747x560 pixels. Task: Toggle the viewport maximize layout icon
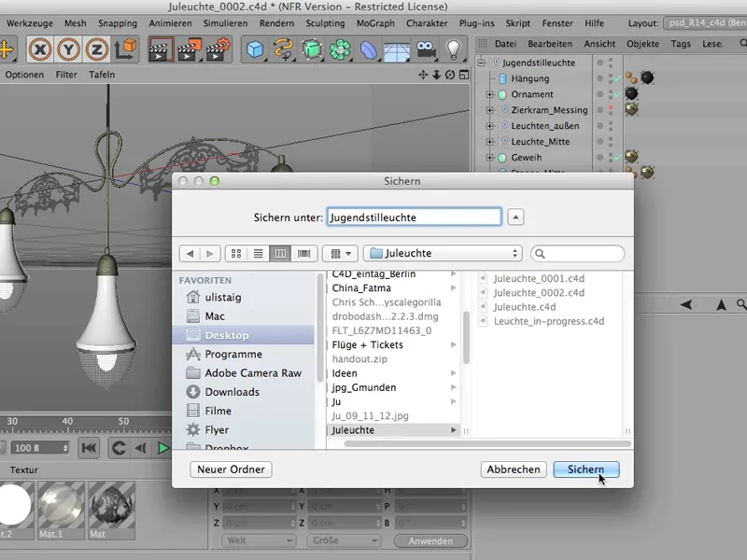point(463,75)
